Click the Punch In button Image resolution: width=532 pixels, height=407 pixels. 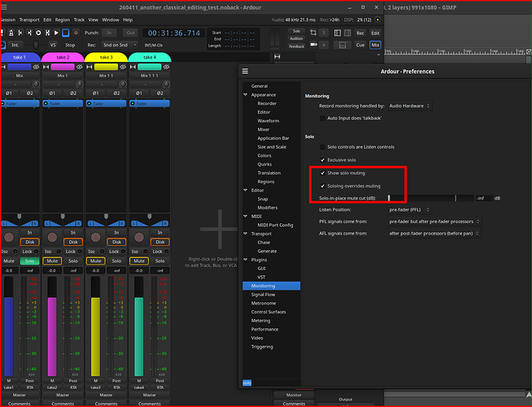coord(109,33)
